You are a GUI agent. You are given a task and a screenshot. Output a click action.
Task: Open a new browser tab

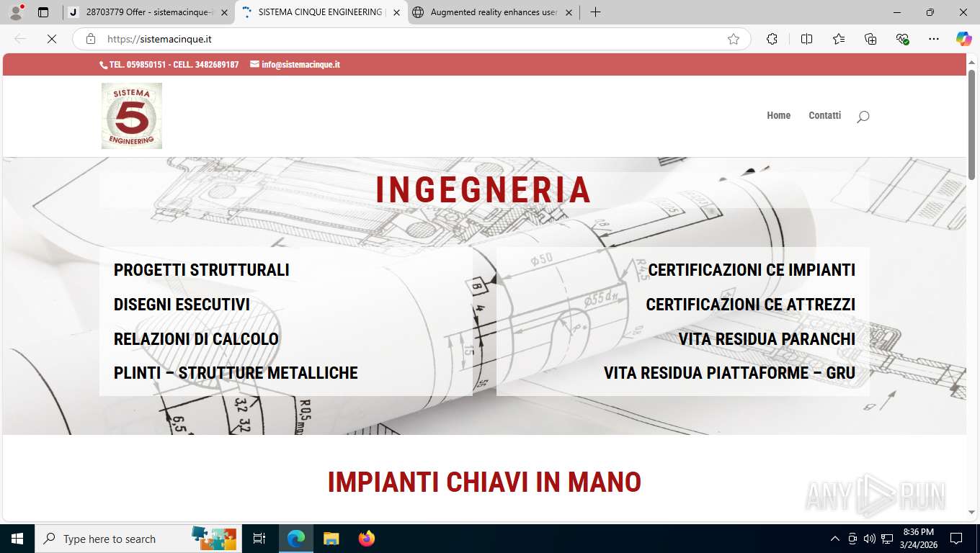(595, 12)
